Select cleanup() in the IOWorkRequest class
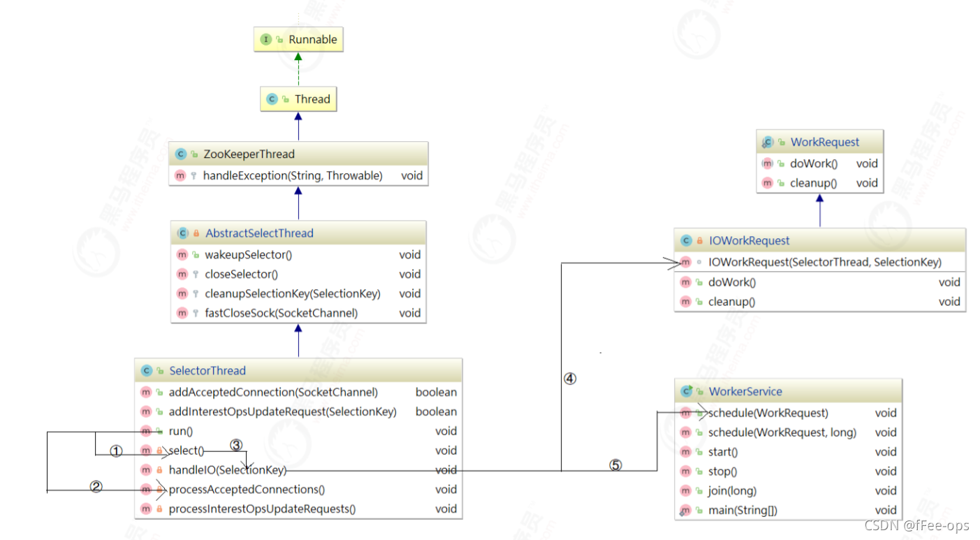Viewport: 980px width, 540px height. (x=731, y=302)
